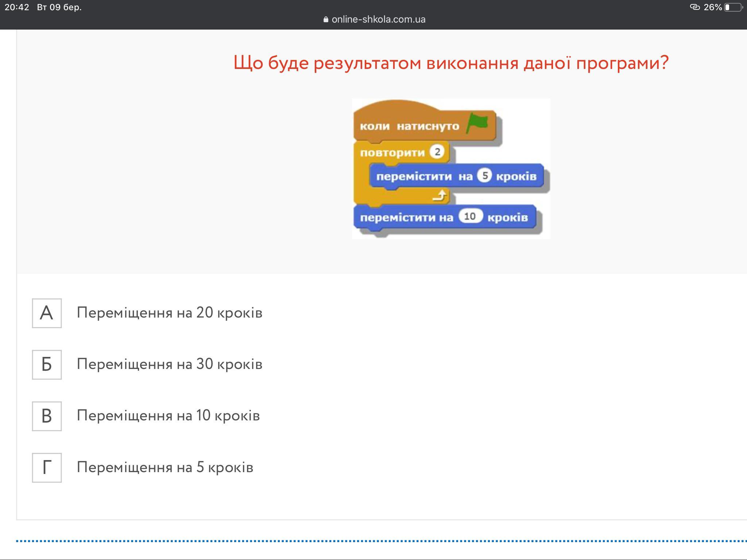Select answer box А
Viewport: 747px width, 560px height.
tap(47, 313)
